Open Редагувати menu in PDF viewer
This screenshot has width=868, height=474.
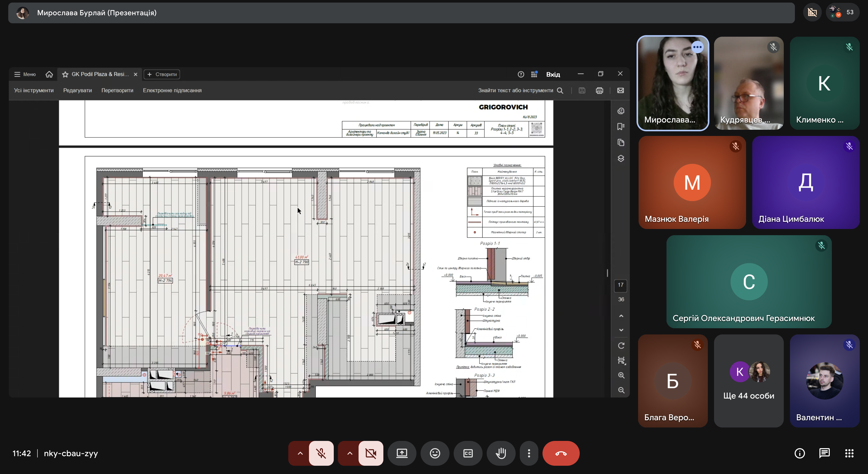[78, 90]
